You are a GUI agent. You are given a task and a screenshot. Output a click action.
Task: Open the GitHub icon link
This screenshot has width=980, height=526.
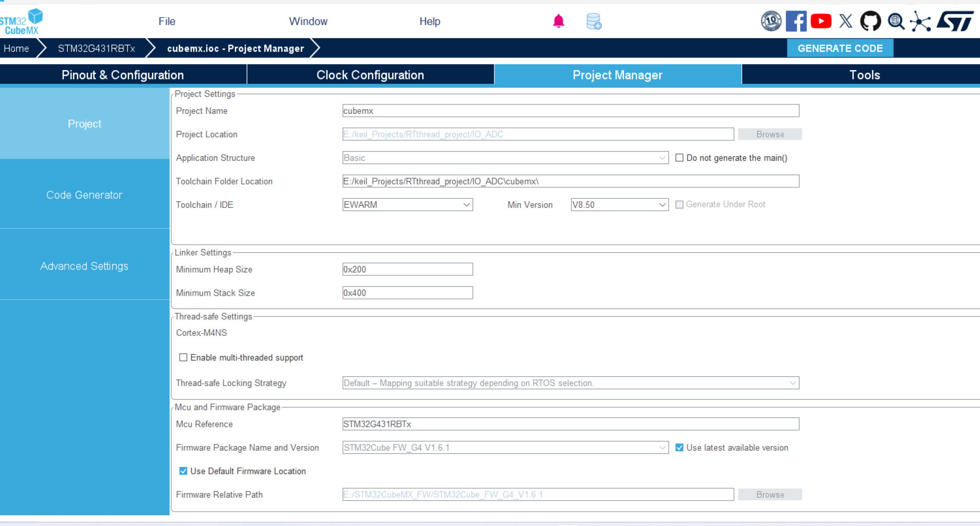tap(870, 21)
